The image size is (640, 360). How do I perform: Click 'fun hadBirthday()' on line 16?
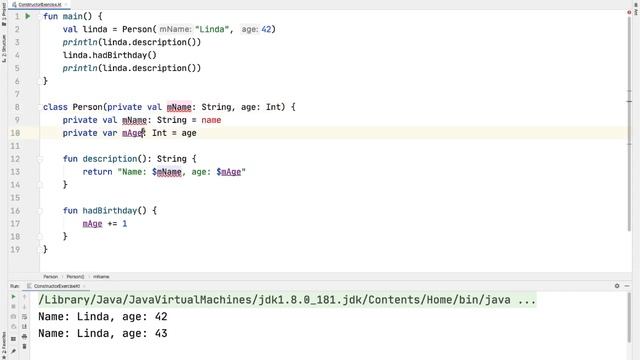click(104, 211)
